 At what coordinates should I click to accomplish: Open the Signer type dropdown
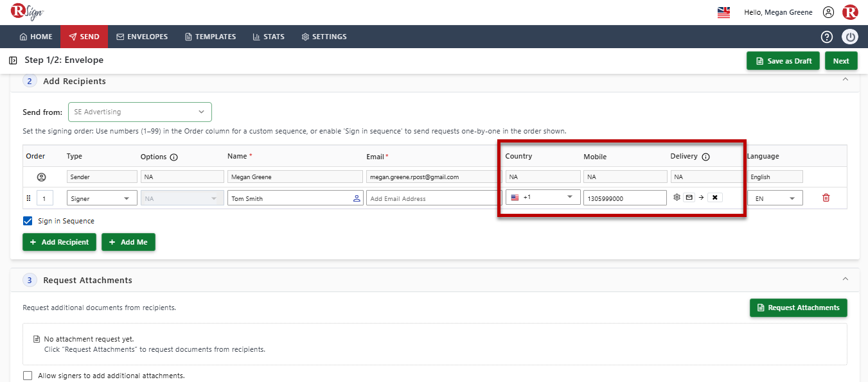[102, 198]
